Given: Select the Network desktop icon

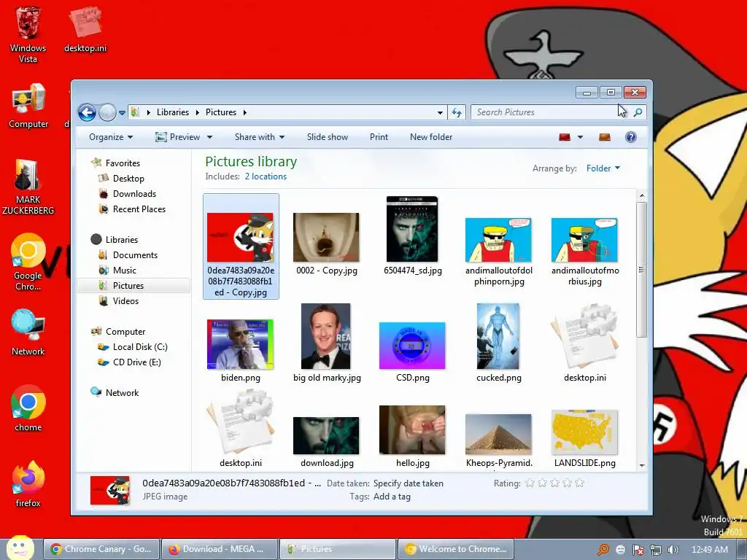Looking at the screenshot, I should point(28,332).
